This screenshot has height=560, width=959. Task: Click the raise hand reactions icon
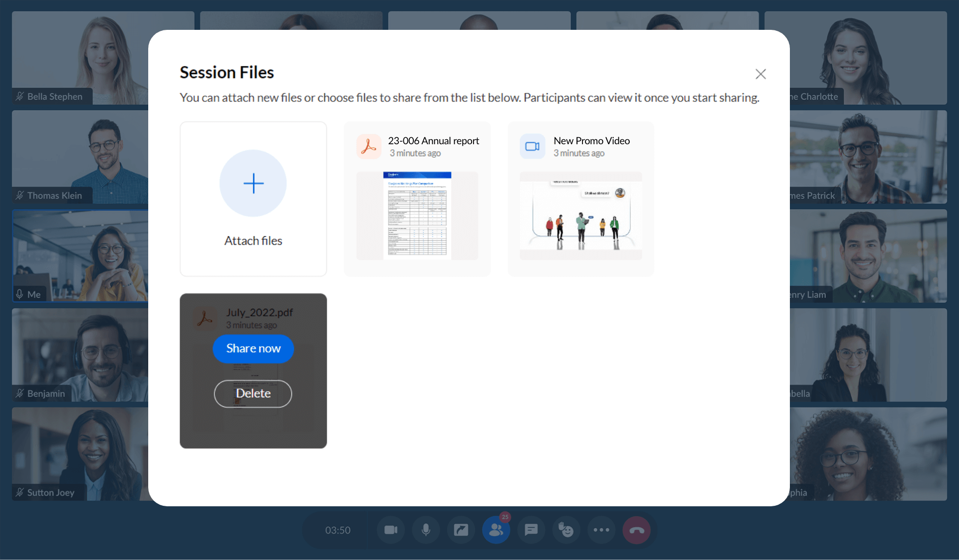tap(566, 530)
